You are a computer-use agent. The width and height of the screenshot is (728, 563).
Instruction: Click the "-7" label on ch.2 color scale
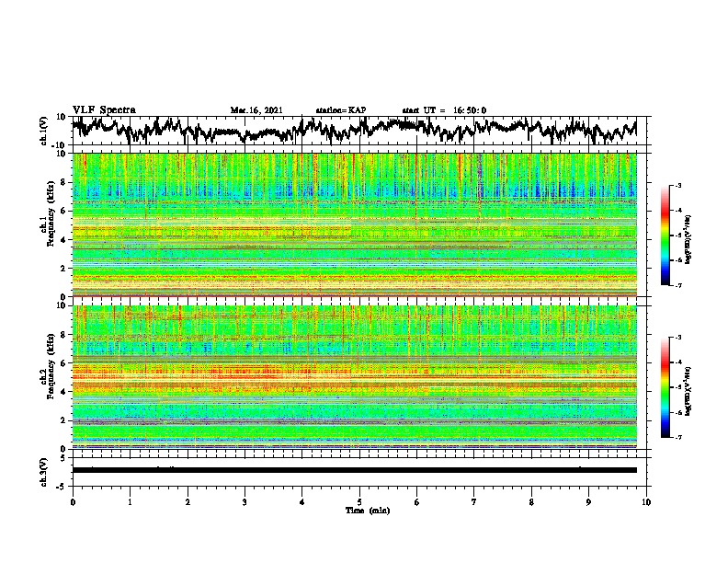pos(678,437)
